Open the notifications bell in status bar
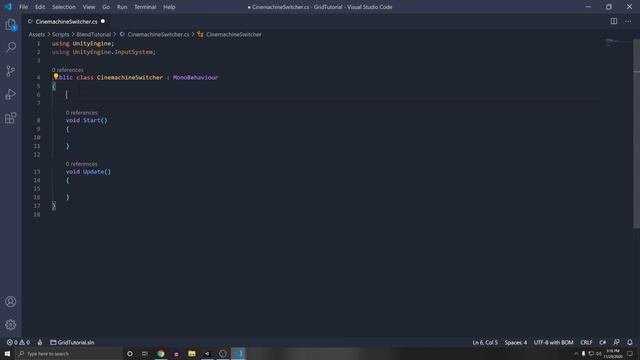This screenshot has width=640, height=360. pyautogui.click(x=630, y=342)
